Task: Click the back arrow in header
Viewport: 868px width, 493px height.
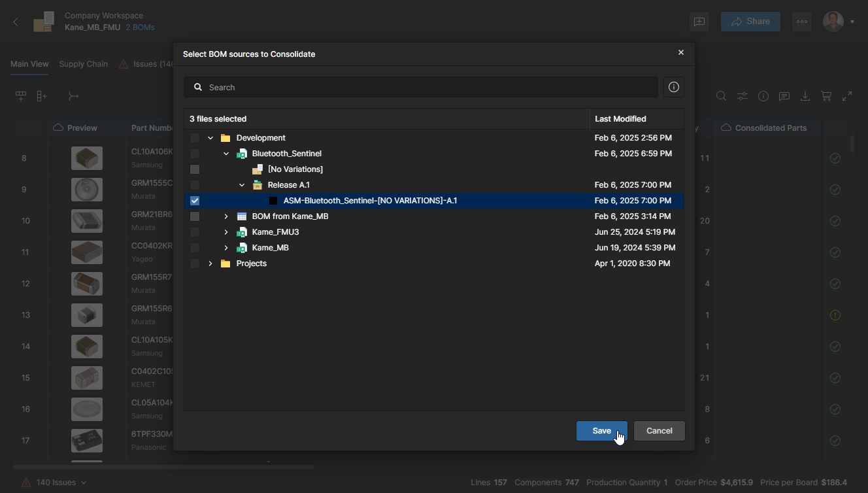Action: tap(16, 22)
